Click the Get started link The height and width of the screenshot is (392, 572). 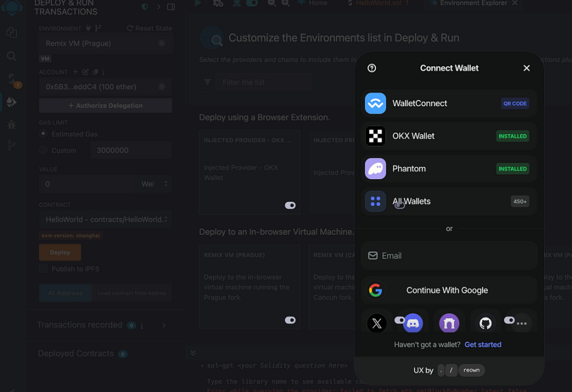coord(483,345)
